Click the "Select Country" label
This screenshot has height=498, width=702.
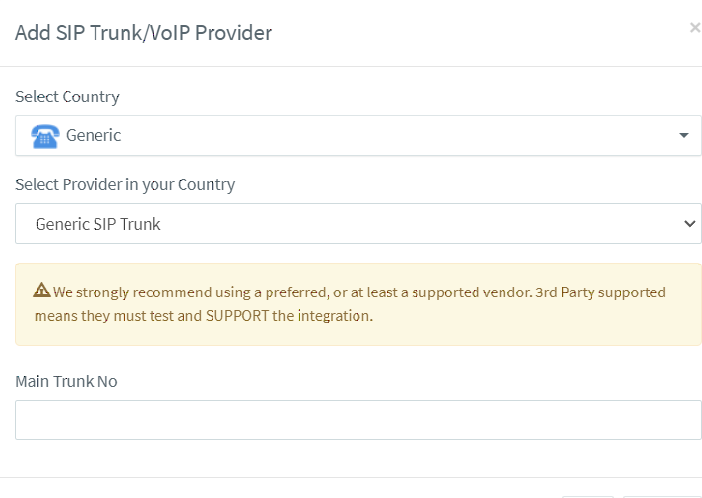[x=67, y=97]
